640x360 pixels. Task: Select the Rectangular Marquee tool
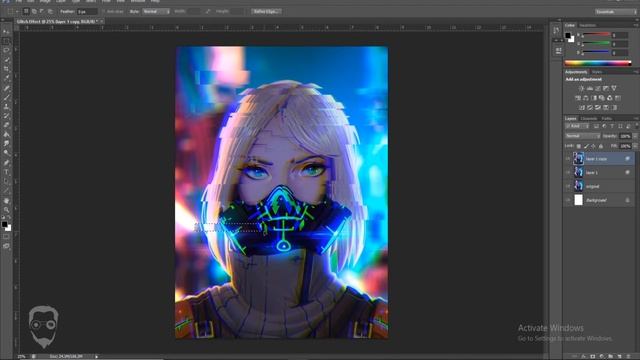[6, 41]
